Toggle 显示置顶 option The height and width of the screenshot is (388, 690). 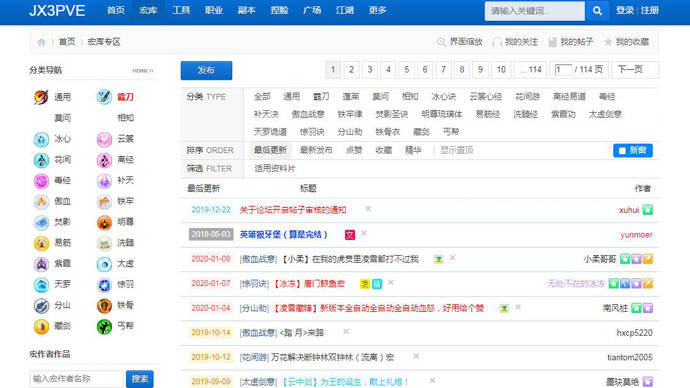point(456,150)
